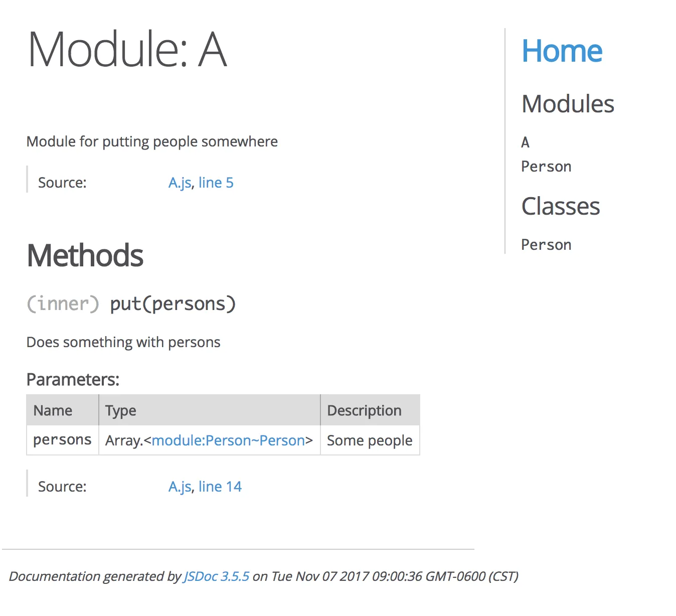Image resolution: width=676 pixels, height=616 pixels.
Task: Click the Classes sidebar heading
Action: [x=561, y=206]
